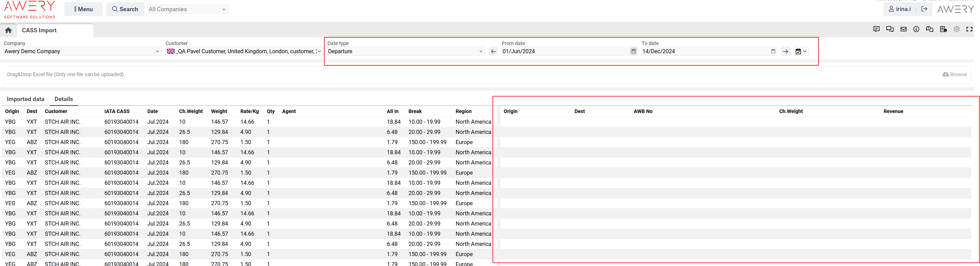
Task: Click the right table Ch.Weight column header
Action: (x=791, y=111)
